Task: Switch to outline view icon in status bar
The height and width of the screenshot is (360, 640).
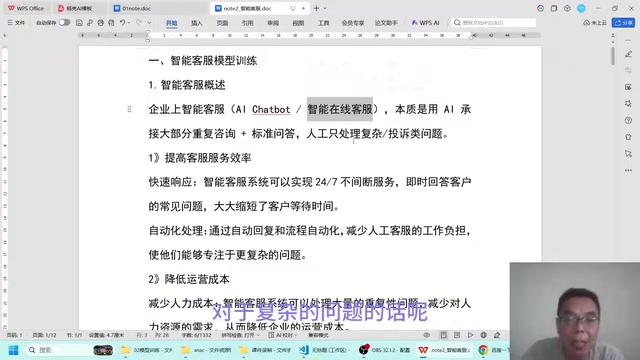Action: tap(457, 335)
